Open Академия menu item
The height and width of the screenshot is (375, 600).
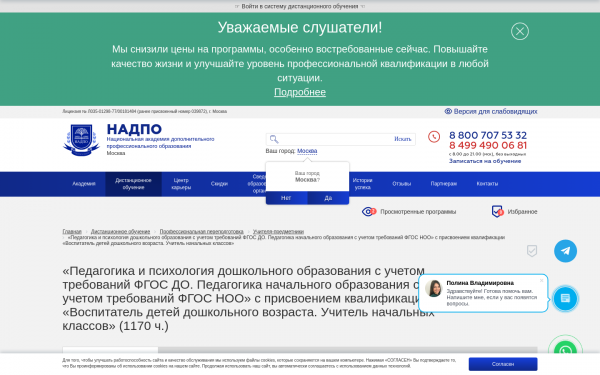(x=84, y=184)
